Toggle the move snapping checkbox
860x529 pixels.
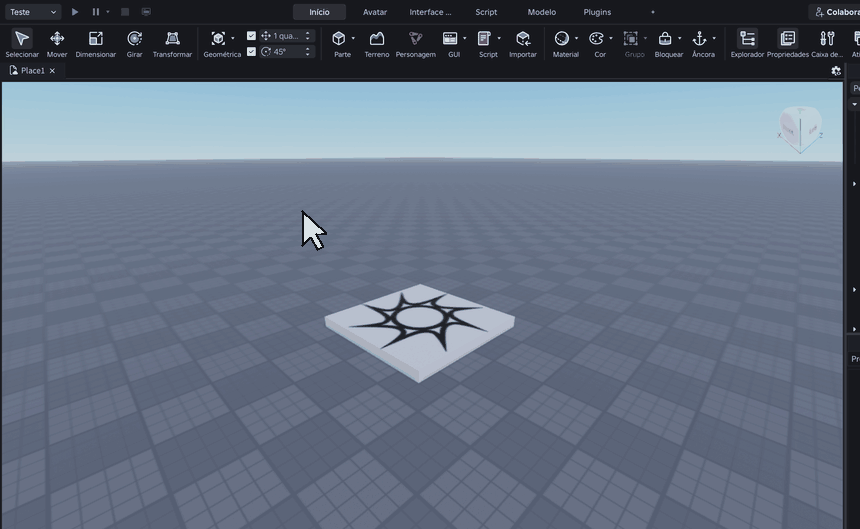[251, 36]
